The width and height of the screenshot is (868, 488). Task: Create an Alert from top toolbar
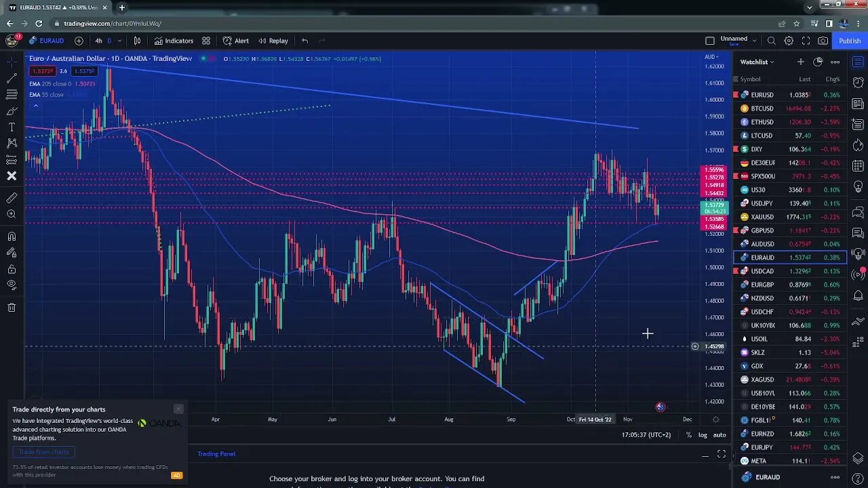[x=235, y=41]
